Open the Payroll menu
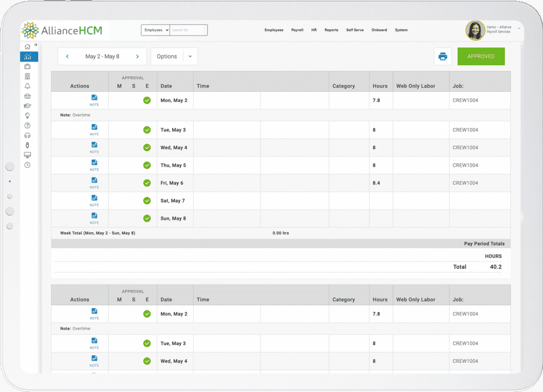 pyautogui.click(x=297, y=30)
